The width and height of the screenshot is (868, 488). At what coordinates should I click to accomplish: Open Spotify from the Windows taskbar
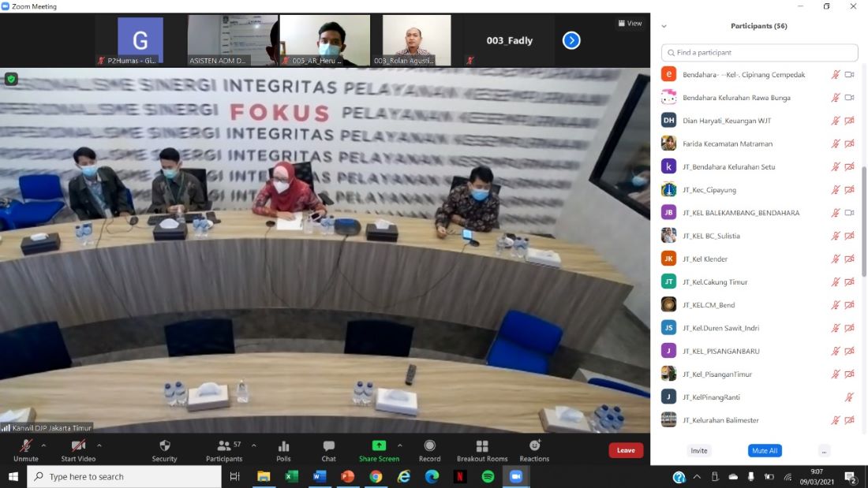[488, 476]
